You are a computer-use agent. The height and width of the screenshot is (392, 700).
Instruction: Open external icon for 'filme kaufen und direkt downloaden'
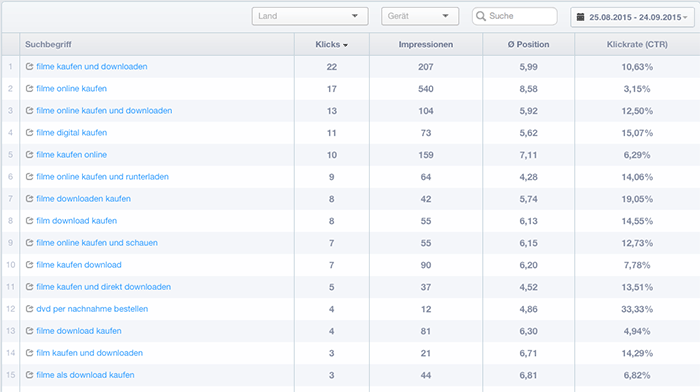click(x=29, y=287)
